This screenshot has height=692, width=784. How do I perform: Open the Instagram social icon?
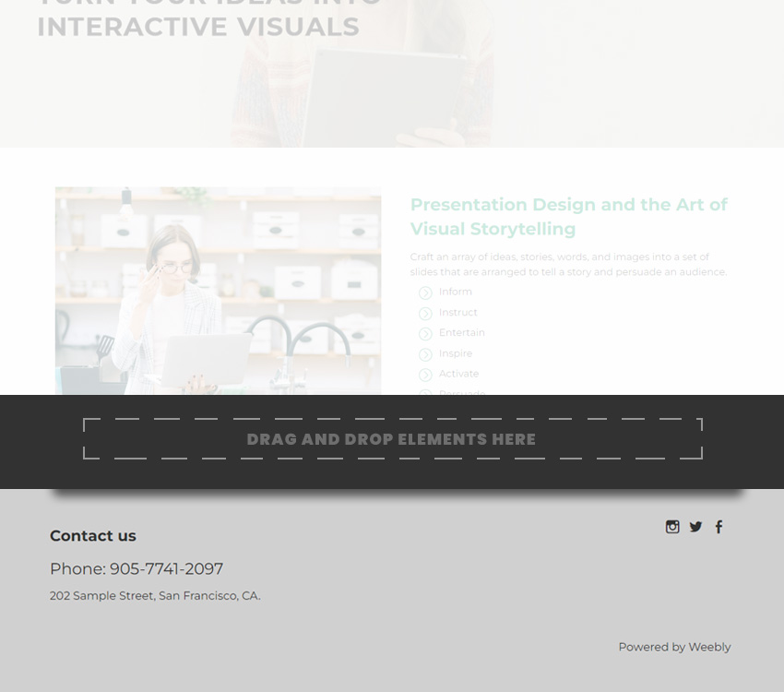672,527
